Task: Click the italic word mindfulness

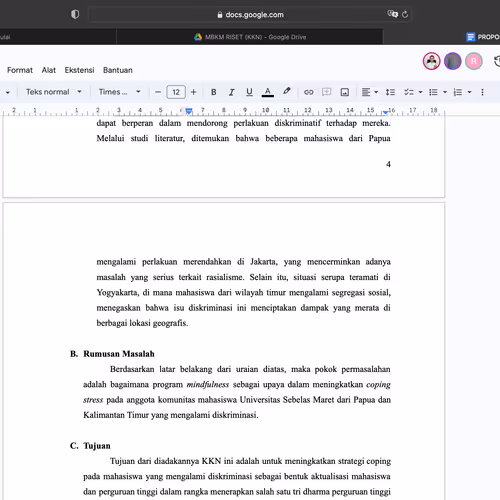Action: click(x=208, y=385)
